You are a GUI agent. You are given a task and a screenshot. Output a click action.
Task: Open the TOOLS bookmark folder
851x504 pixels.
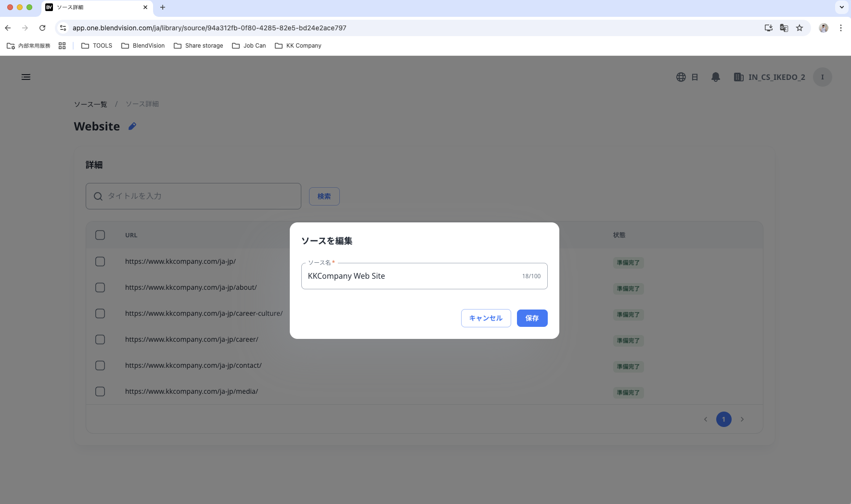pos(97,46)
